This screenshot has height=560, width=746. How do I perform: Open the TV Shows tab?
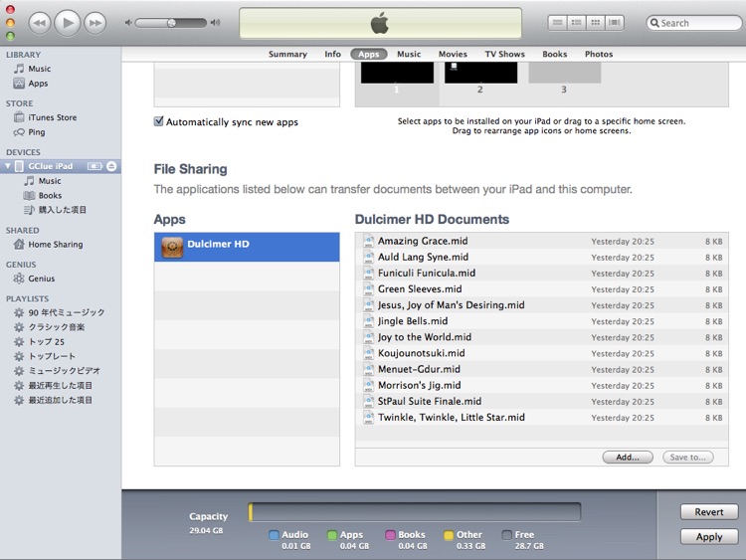(x=504, y=55)
